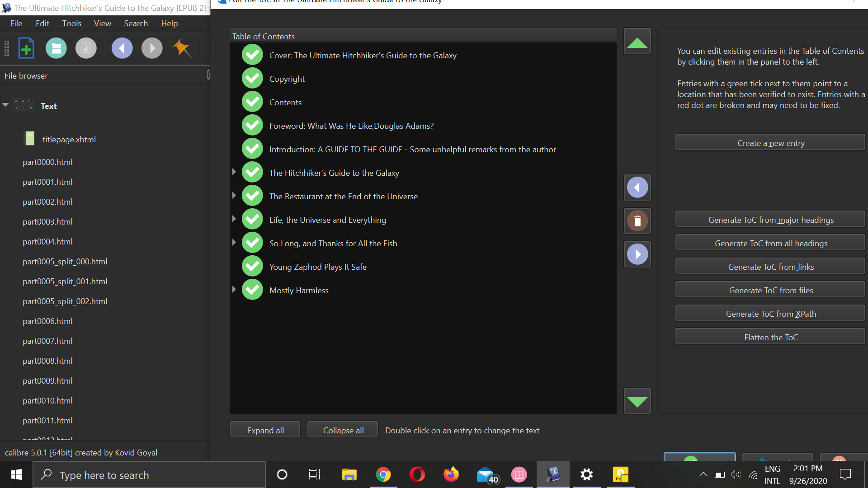The height and width of the screenshot is (488, 868).
Task: Click the green move entry down arrow
Action: [x=637, y=401]
